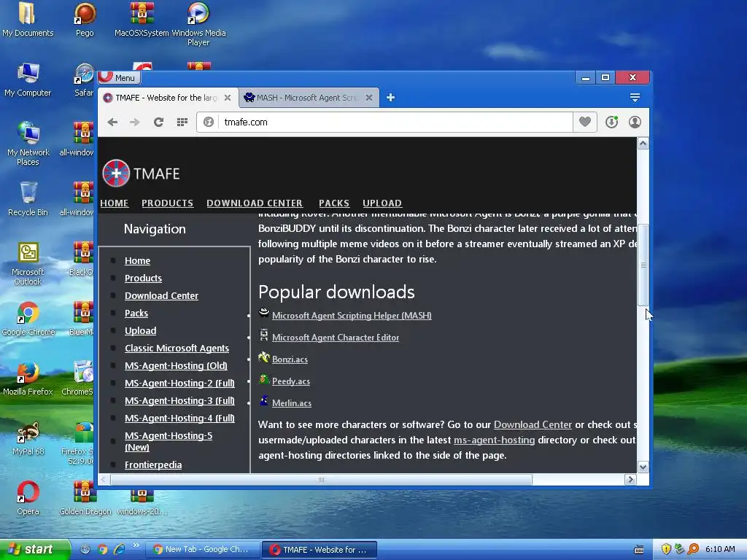Select Windows Media Player desktop icon
The image size is (747, 560).
pyautogui.click(x=198, y=24)
